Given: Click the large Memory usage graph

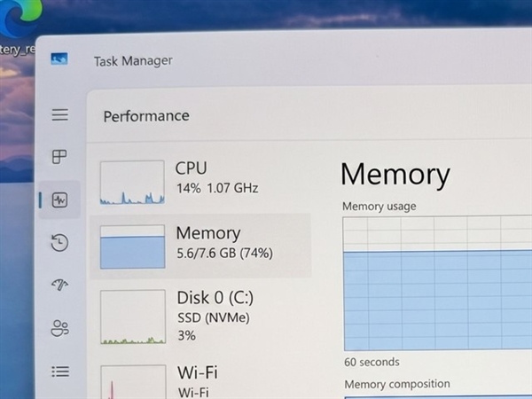Looking at the screenshot, I should [x=437, y=284].
